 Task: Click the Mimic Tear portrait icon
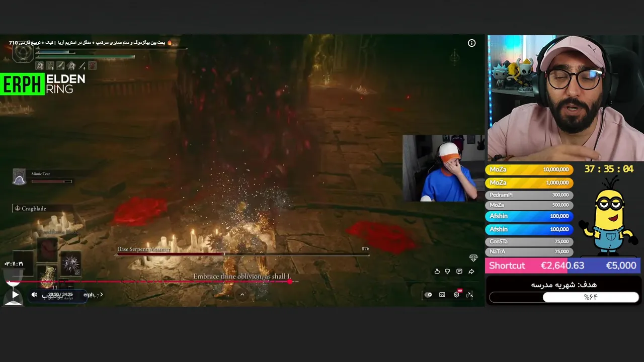tap(19, 176)
